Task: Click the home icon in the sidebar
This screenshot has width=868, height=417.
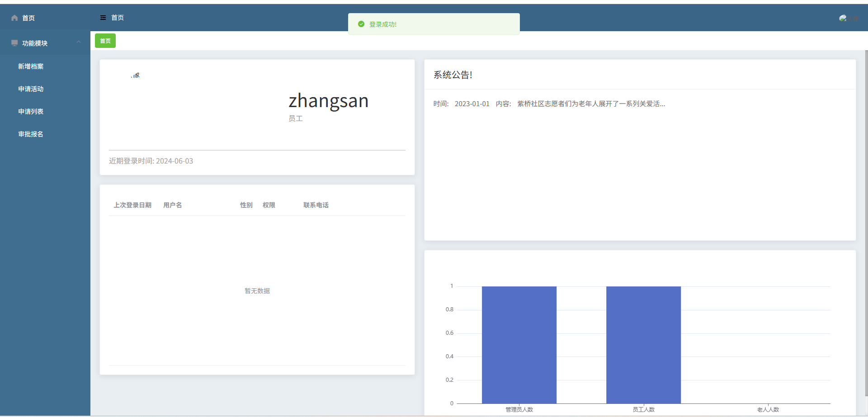Action: pos(14,18)
